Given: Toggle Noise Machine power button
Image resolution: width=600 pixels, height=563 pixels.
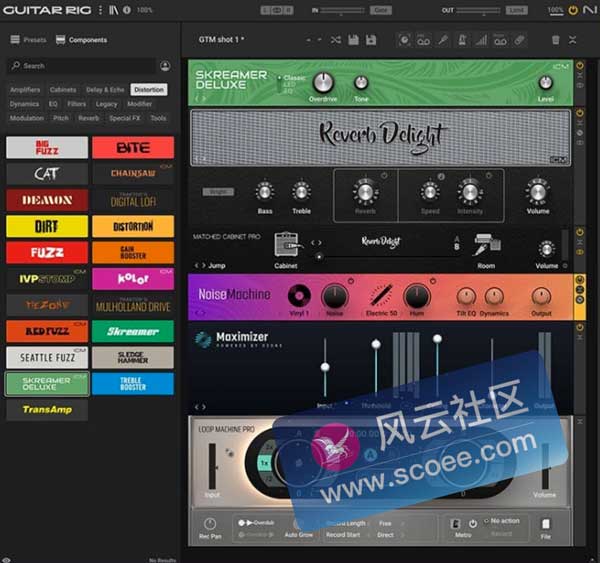Looking at the screenshot, I should (580, 280).
